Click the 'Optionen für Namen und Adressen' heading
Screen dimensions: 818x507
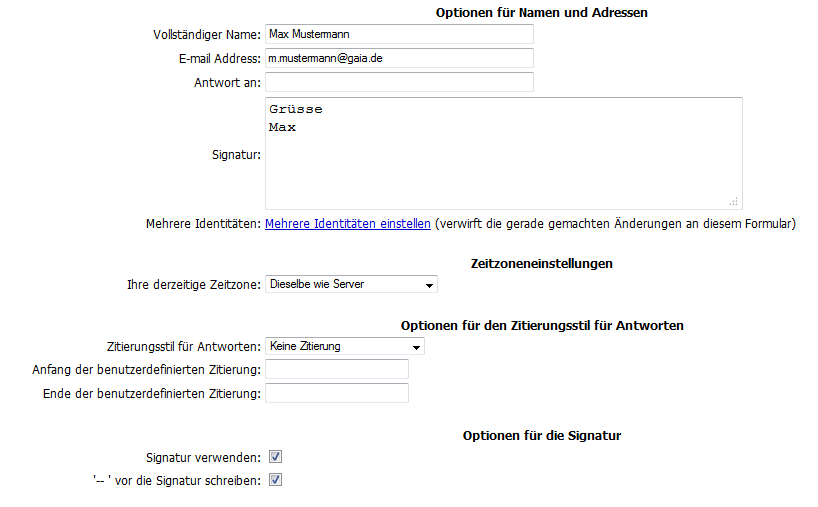(x=542, y=13)
